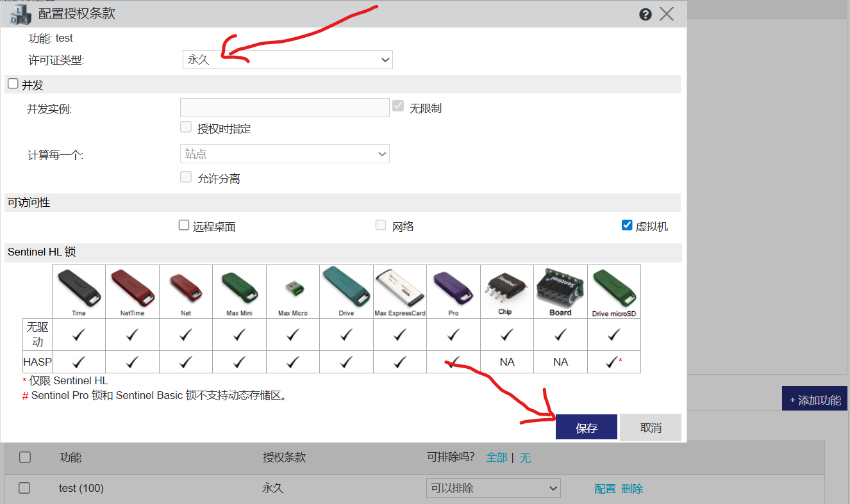Toggle the 授权时指定 checkbox
This screenshot has height=504, width=850.
tap(186, 127)
